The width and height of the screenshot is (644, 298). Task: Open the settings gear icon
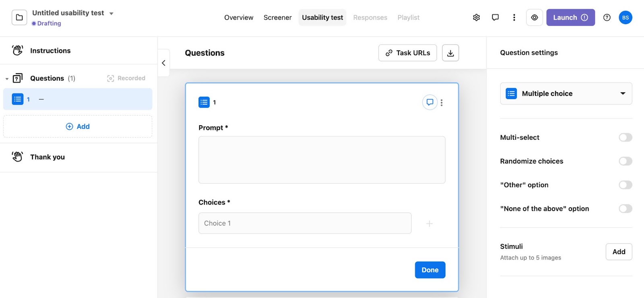tap(477, 17)
